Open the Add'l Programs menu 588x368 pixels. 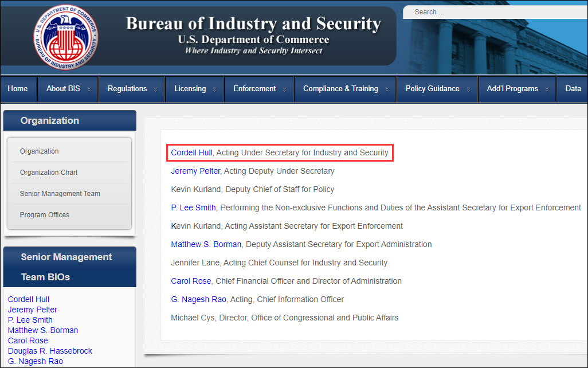point(512,89)
